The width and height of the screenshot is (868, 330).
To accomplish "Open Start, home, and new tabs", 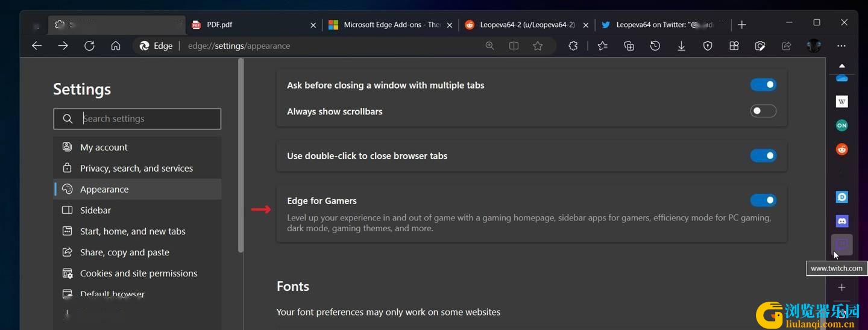I will click(137, 231).
